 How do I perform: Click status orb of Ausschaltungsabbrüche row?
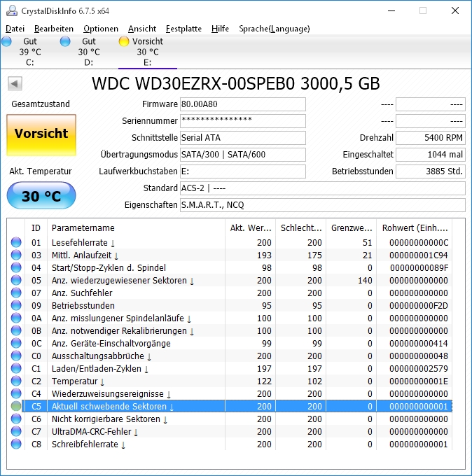tap(16, 356)
